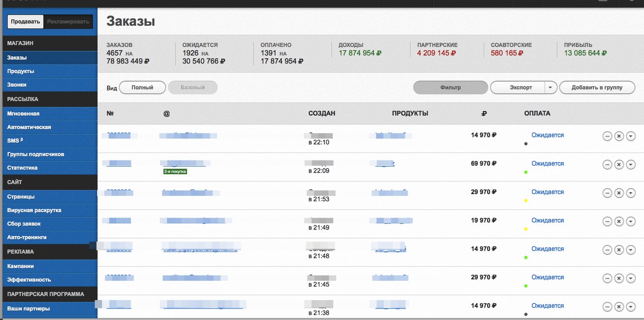This screenshot has width=644, height=320.
Task: Select the Базовый view option
Action: (193, 88)
